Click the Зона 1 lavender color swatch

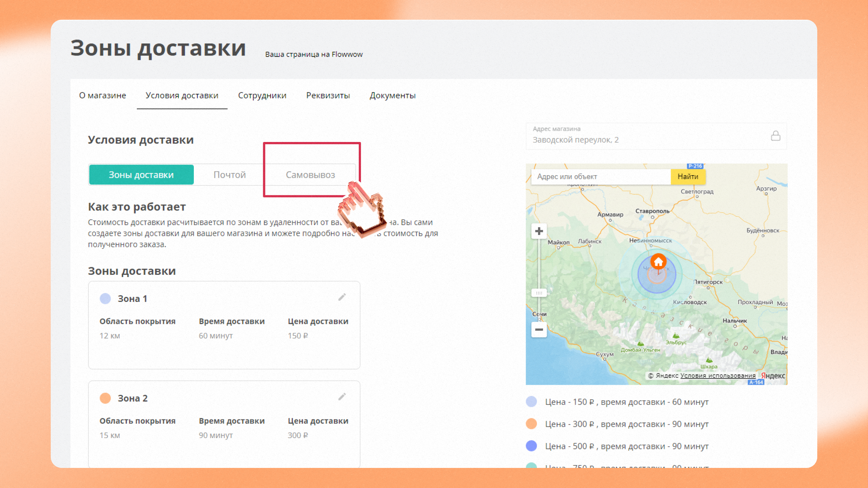[105, 299]
